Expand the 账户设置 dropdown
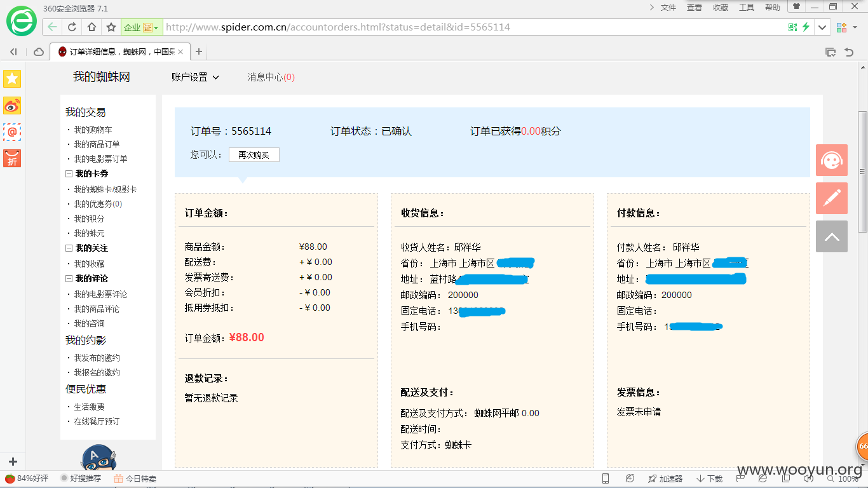 tap(195, 77)
